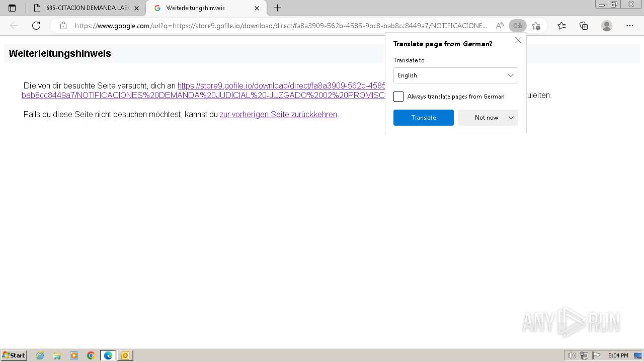This screenshot has height=362, width=644.
Task: Open volume control in system tray
Action: pos(572,355)
